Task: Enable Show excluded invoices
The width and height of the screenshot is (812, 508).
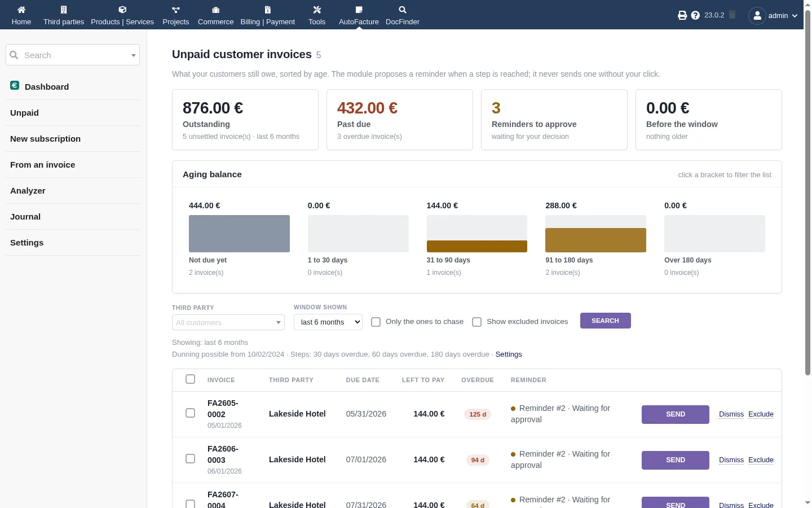Action: [477, 322]
